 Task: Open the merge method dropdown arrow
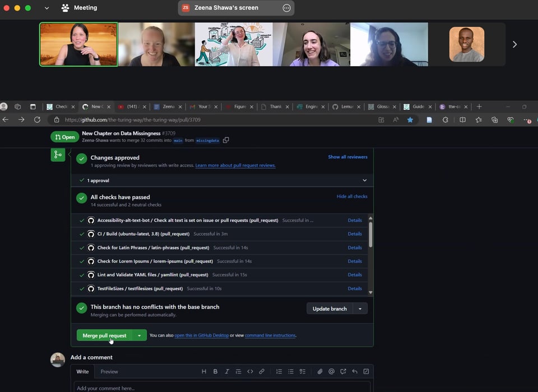140,335
